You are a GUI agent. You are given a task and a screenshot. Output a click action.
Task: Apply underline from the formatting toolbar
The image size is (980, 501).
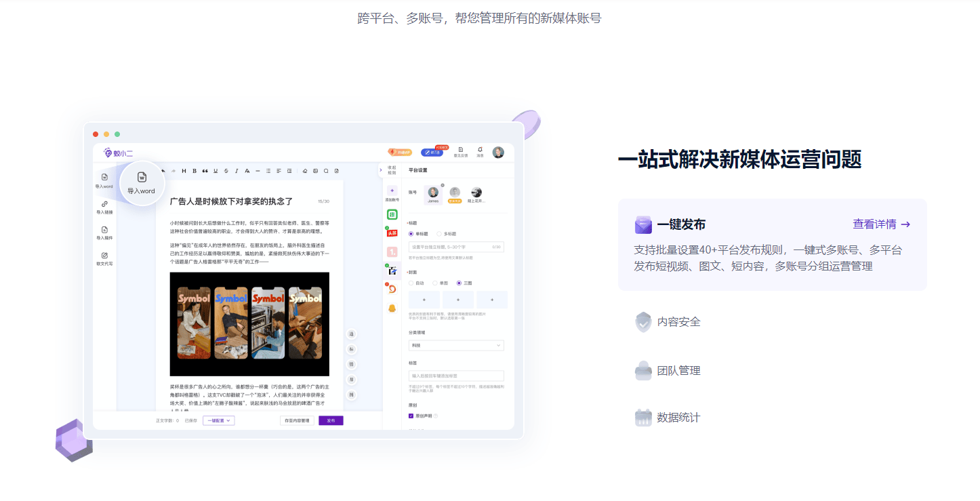point(216,171)
